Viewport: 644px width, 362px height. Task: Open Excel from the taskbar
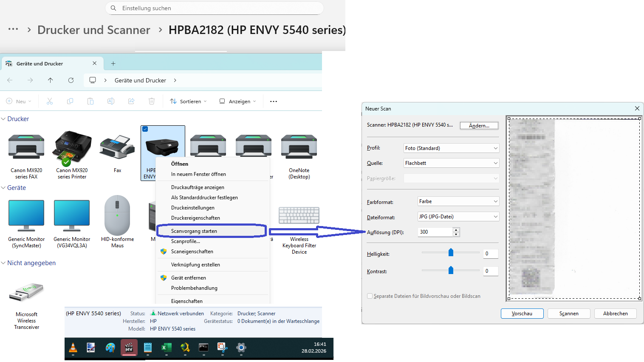[166, 348]
